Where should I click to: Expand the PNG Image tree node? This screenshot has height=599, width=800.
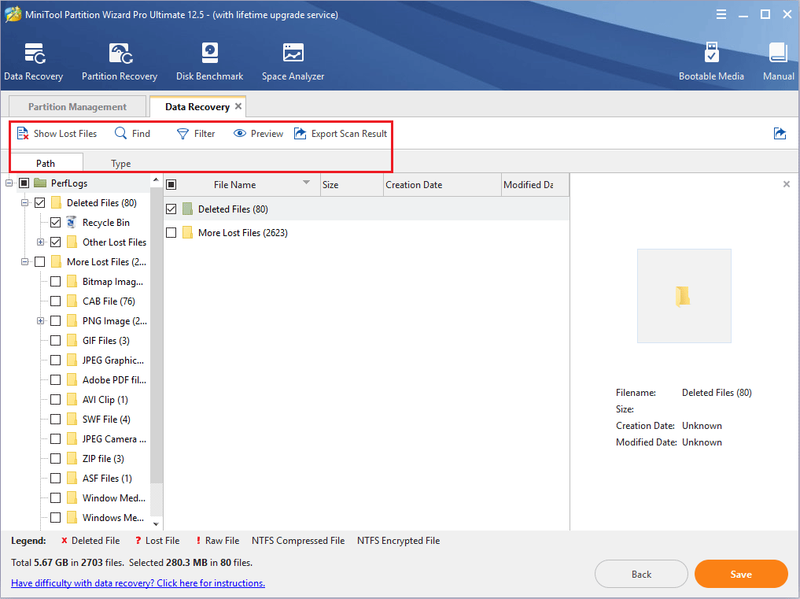coord(40,321)
